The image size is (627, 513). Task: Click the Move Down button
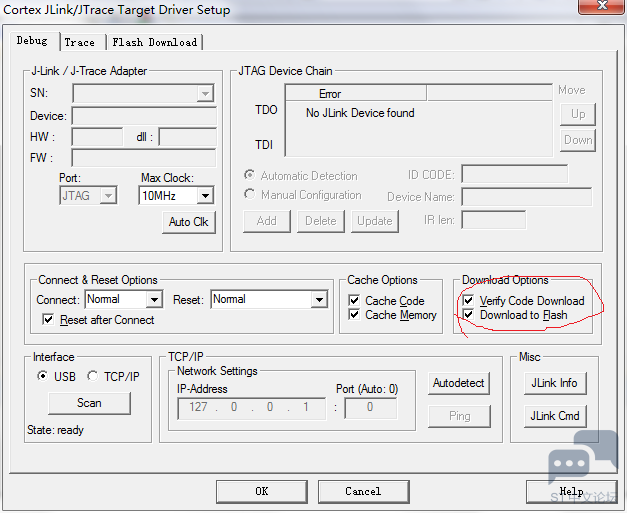[x=578, y=140]
